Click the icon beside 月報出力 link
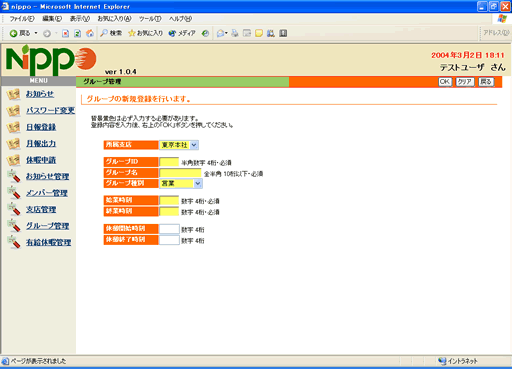The height and width of the screenshot is (369, 512). (13, 144)
